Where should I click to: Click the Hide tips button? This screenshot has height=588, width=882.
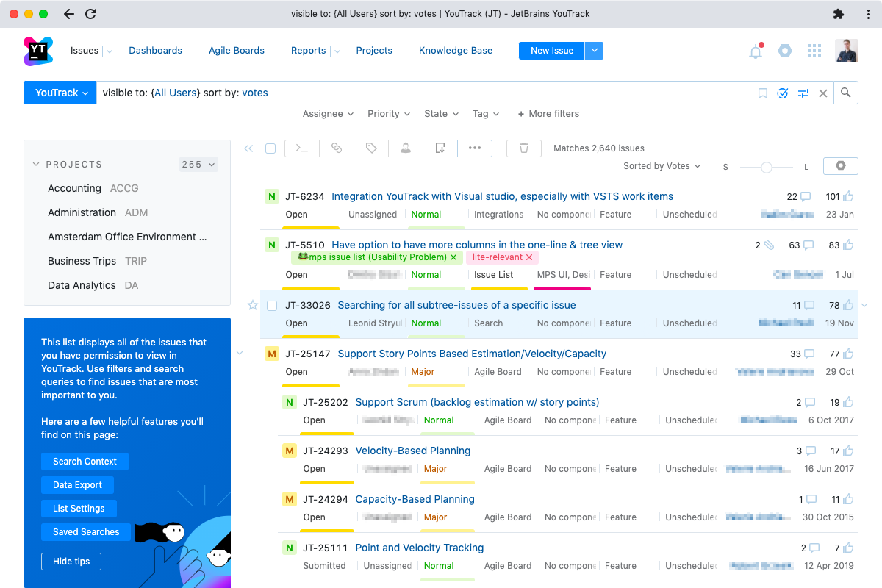click(71, 562)
